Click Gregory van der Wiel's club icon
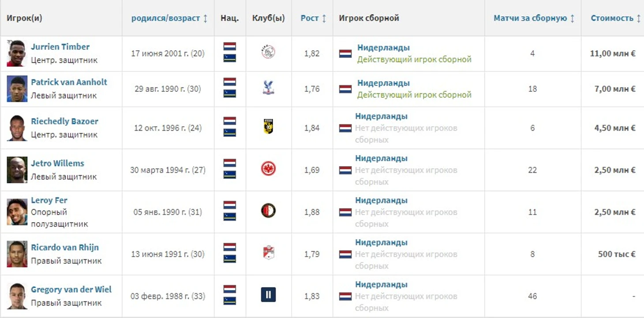 point(268,295)
